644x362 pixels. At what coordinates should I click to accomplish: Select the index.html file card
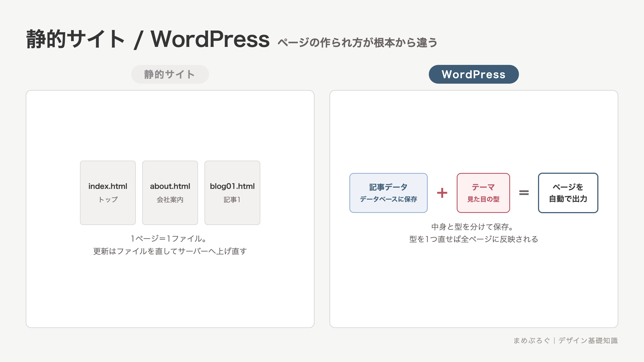[108, 193]
